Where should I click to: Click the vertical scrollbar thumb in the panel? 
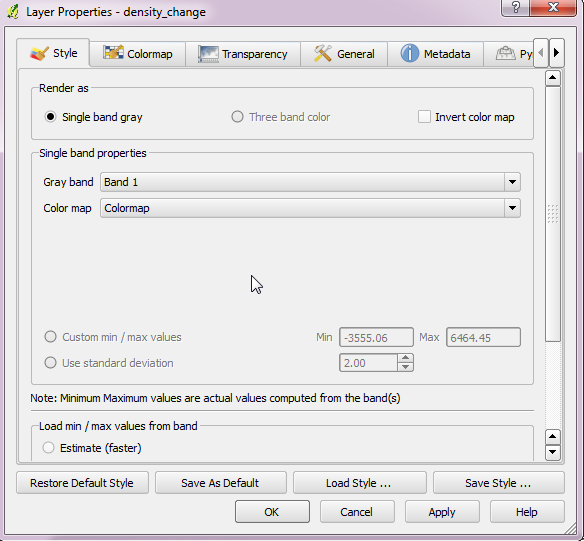point(553,214)
